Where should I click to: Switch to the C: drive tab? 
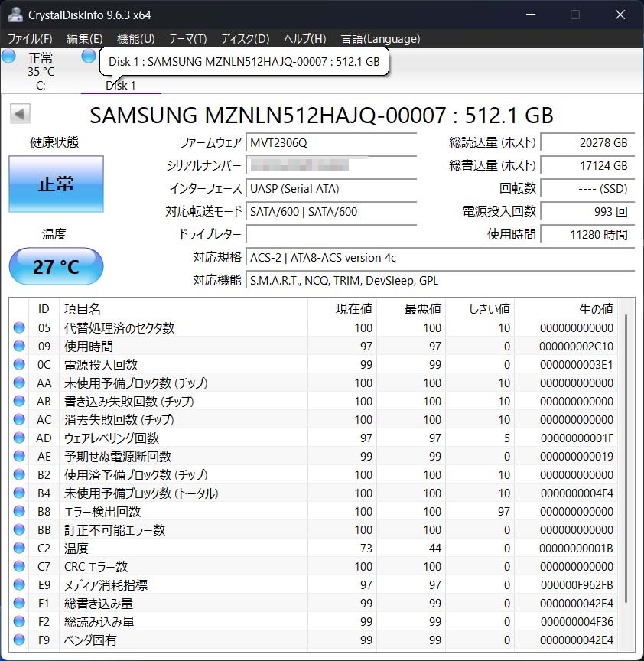click(41, 71)
